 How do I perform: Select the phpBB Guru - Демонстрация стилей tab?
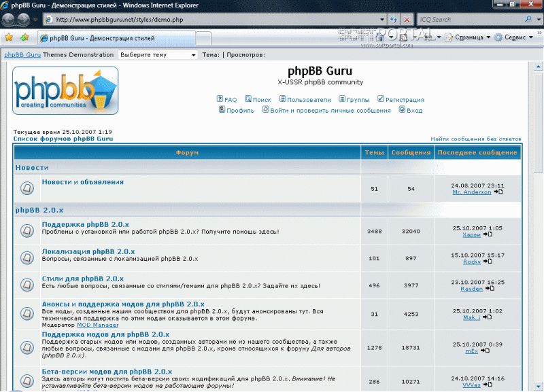pyautogui.click(x=116, y=38)
